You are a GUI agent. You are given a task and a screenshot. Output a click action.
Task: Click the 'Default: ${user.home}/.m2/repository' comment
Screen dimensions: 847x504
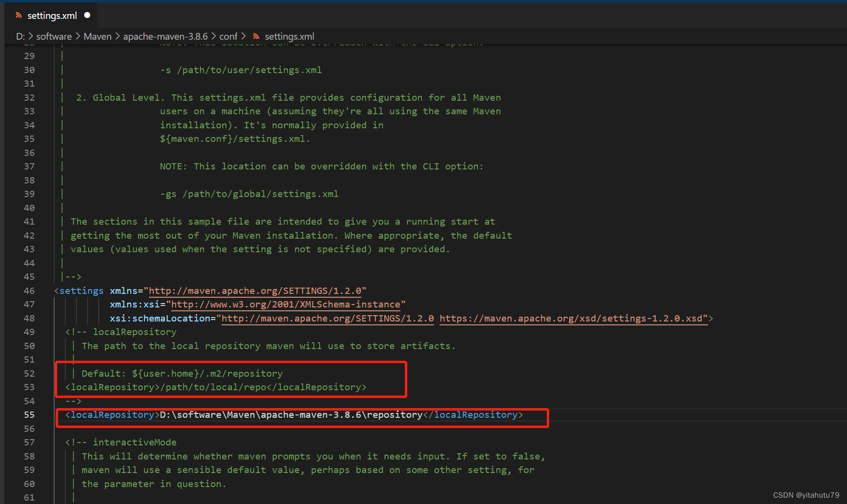pos(182,374)
